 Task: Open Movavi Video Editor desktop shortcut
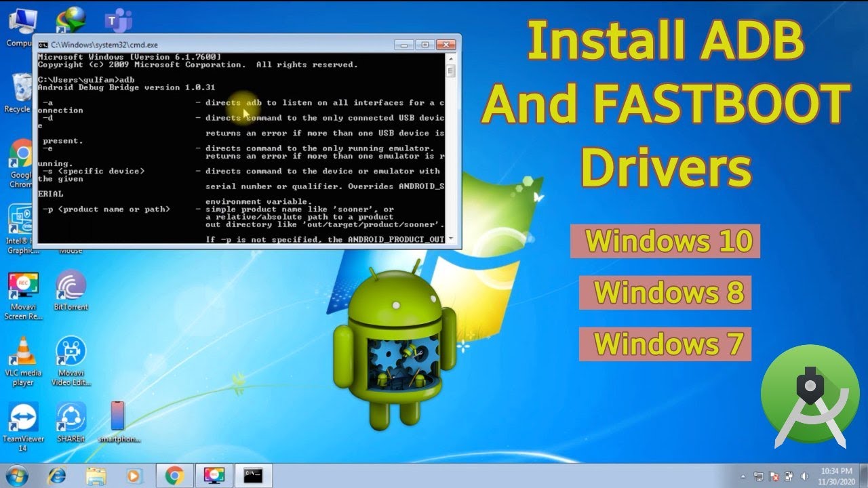pyautogui.click(x=71, y=352)
